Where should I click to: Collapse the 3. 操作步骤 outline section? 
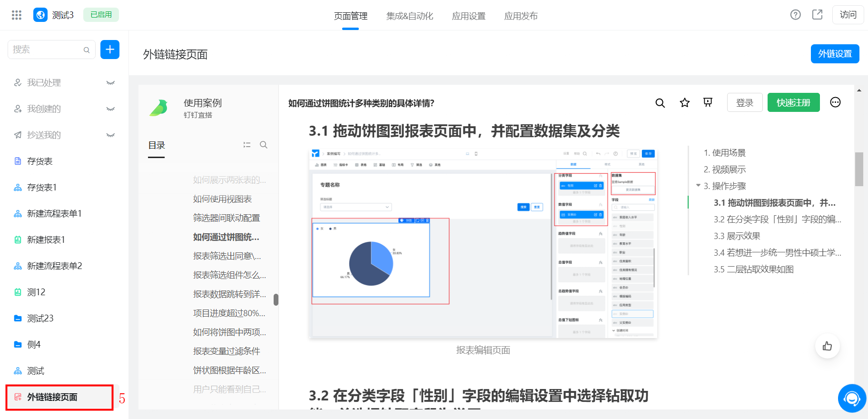(698, 186)
